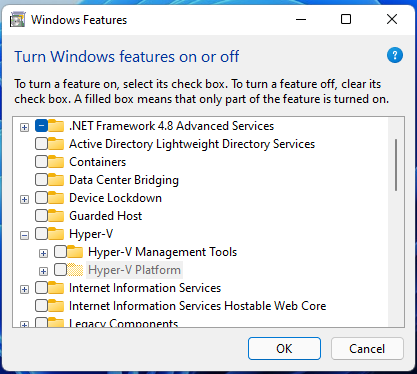This screenshot has height=374, width=417.
Task: Enable the Guarded Host checkbox
Action: 41,216
